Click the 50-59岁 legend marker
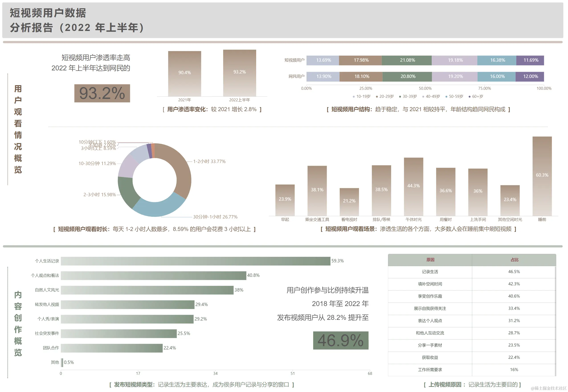The height and width of the screenshot is (392, 568). (x=446, y=96)
